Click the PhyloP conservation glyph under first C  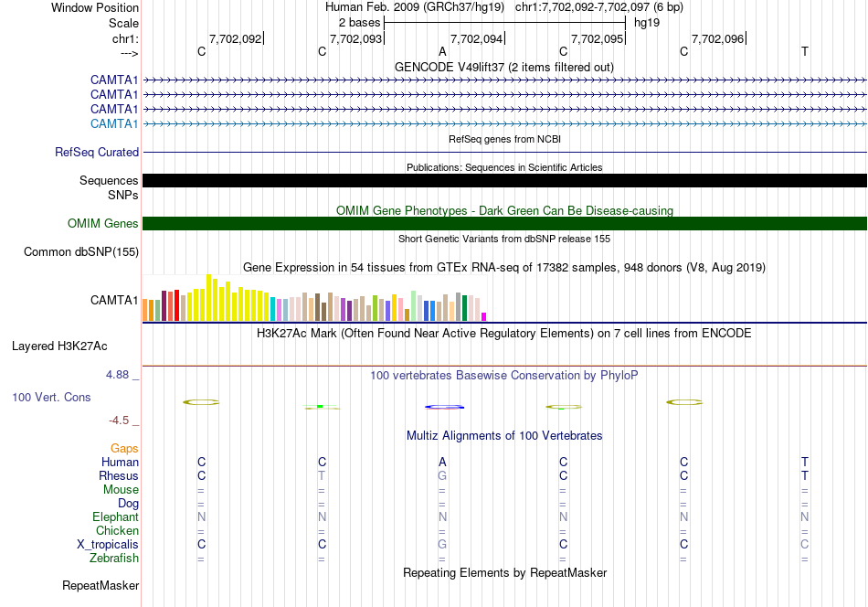point(201,402)
